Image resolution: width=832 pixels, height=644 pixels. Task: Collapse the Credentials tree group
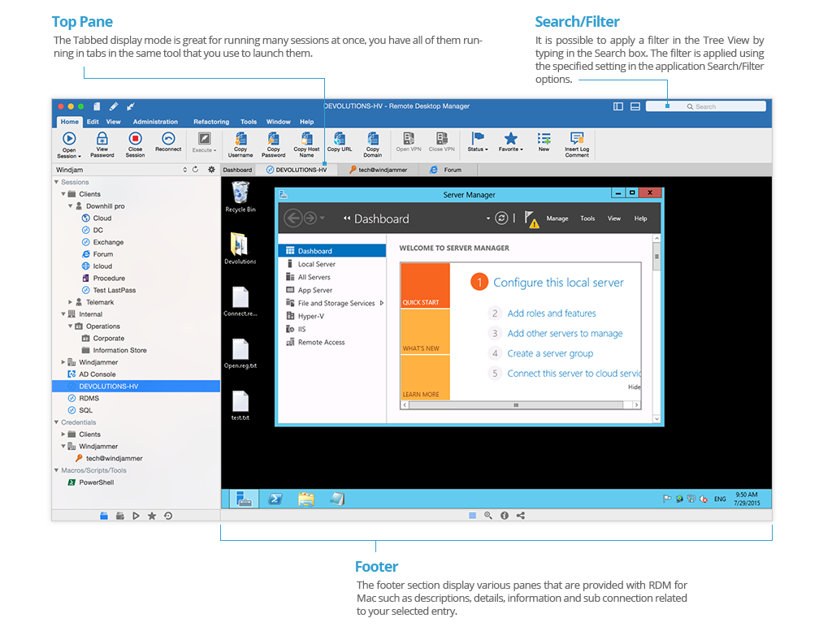[57, 422]
